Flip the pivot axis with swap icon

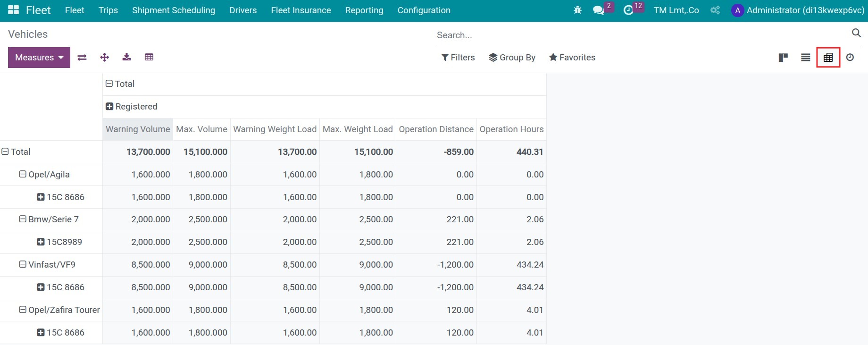[x=82, y=57]
